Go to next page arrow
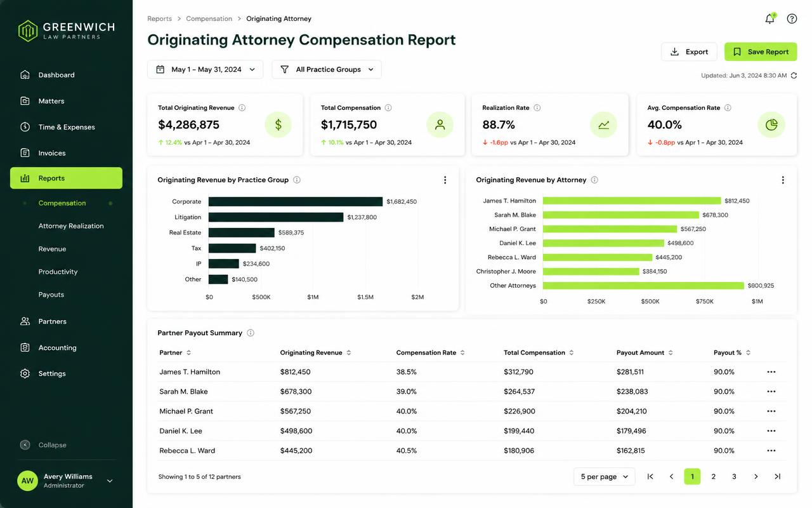This screenshot has height=508, width=812. point(756,476)
